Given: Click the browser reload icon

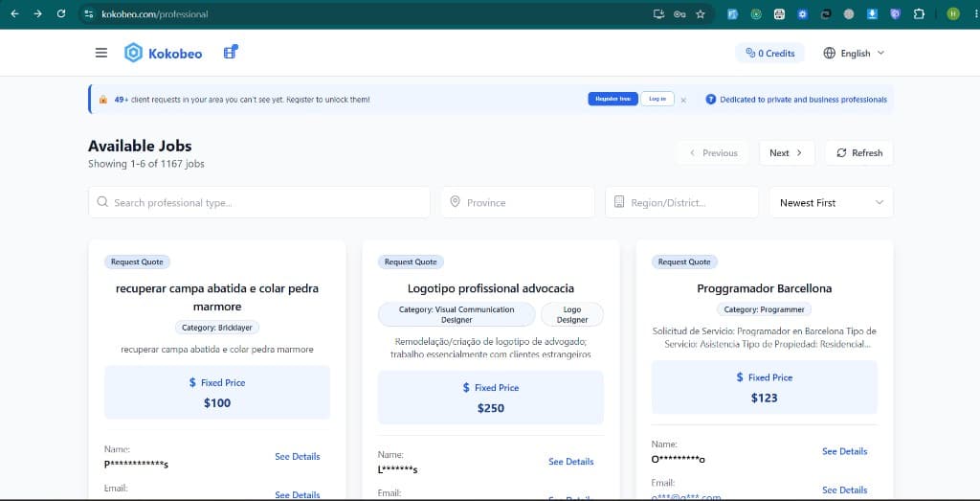Looking at the screenshot, I should (60, 13).
